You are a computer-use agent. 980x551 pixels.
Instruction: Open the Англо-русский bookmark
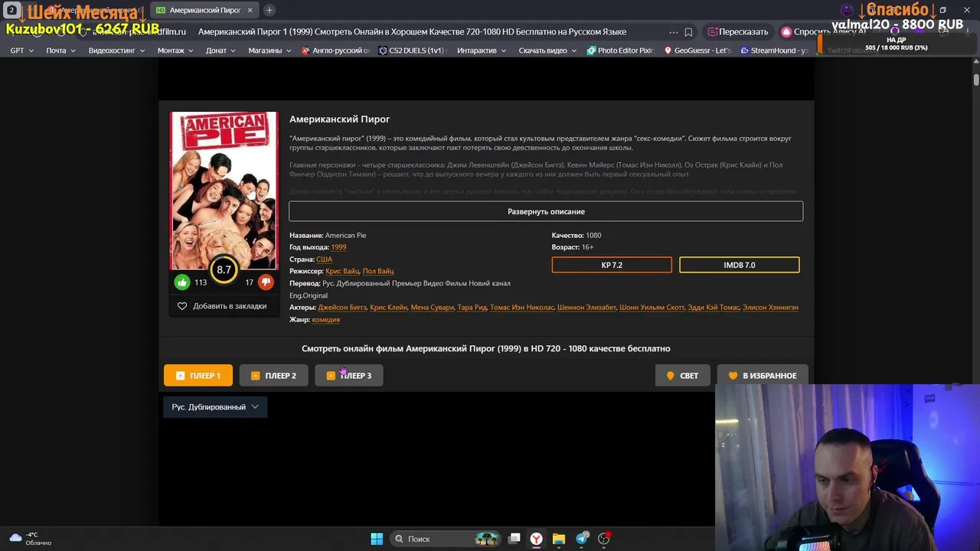[335, 51]
